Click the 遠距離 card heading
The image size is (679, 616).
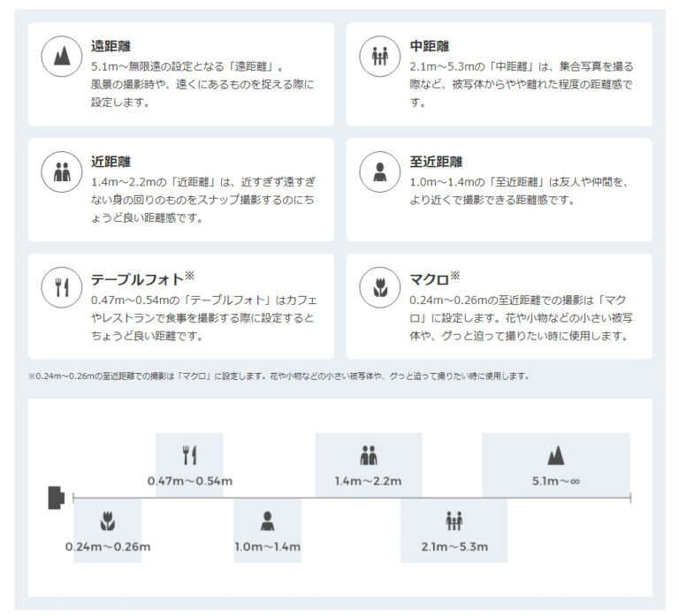pyautogui.click(x=111, y=46)
